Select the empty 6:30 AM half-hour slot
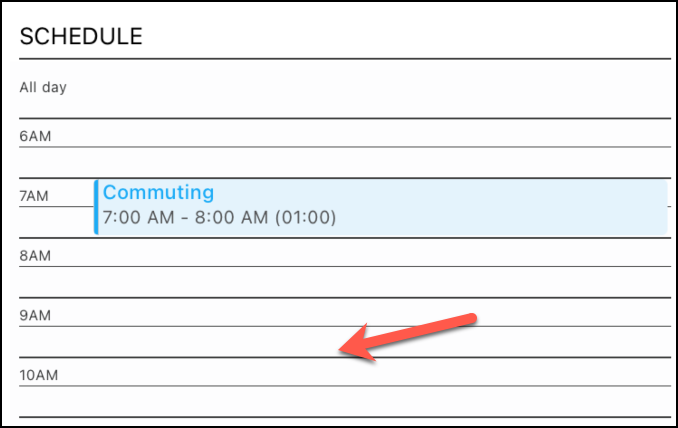This screenshot has width=678, height=428. click(x=345, y=163)
